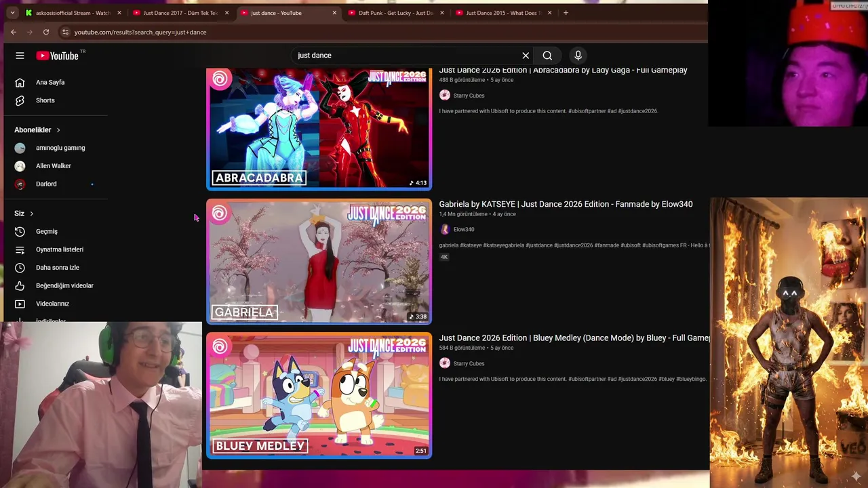Clear the search box with X

[526, 56]
